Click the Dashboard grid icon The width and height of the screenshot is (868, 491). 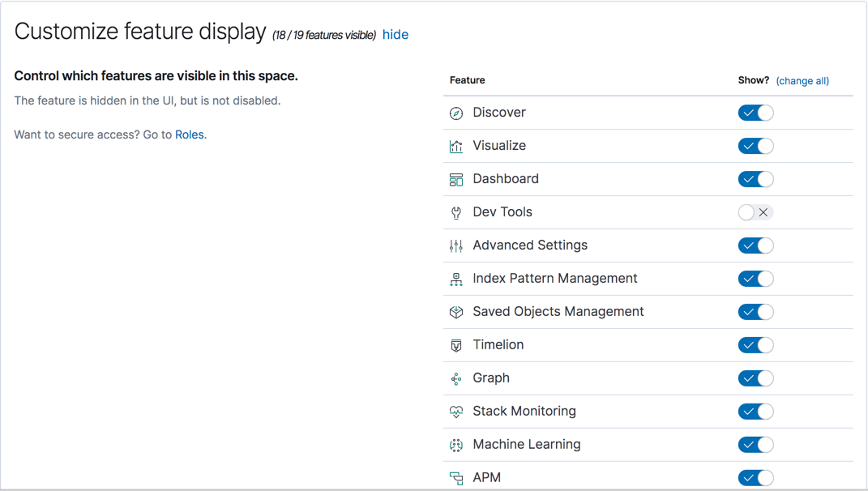click(456, 179)
